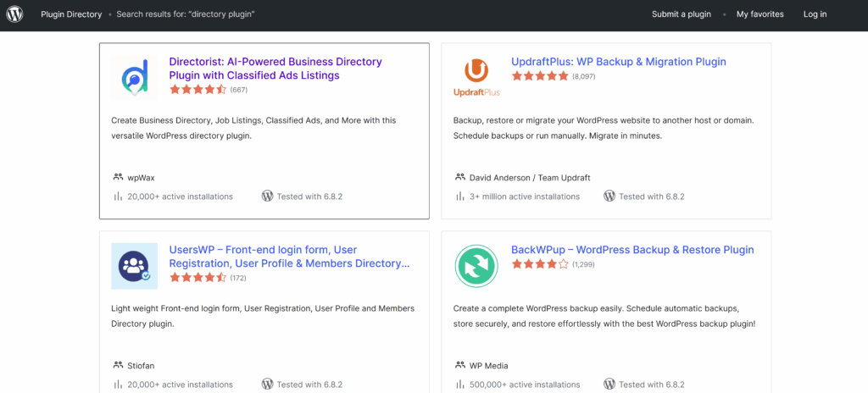Click author icon beside WP Media
This screenshot has height=393, width=868.
click(460, 365)
